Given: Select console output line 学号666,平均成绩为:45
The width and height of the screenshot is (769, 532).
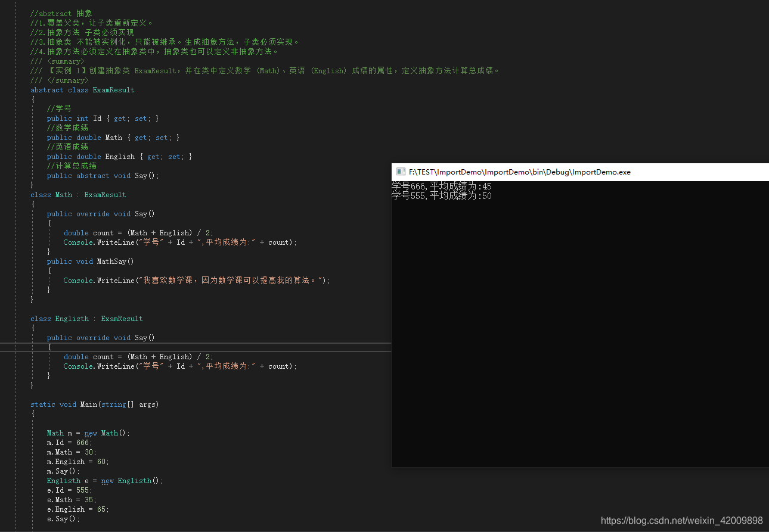Looking at the screenshot, I should [x=442, y=186].
